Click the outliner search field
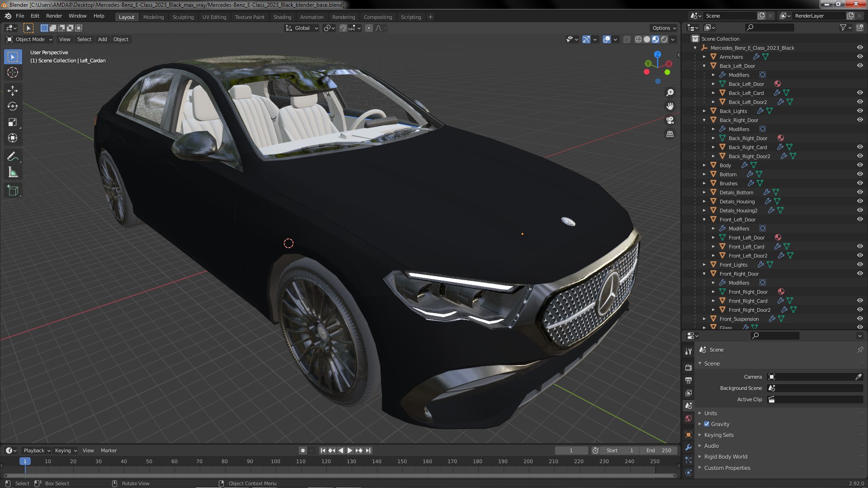Screen dimensions: 868x488 (770, 28)
